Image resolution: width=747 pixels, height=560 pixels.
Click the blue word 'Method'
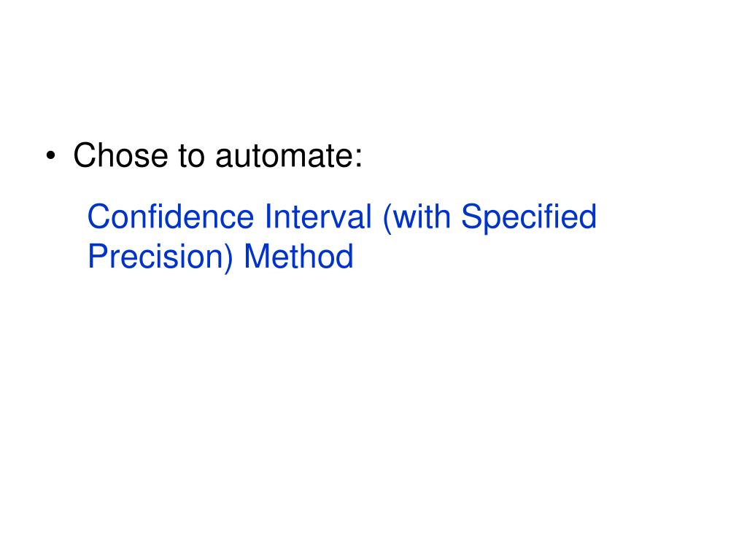298,256
